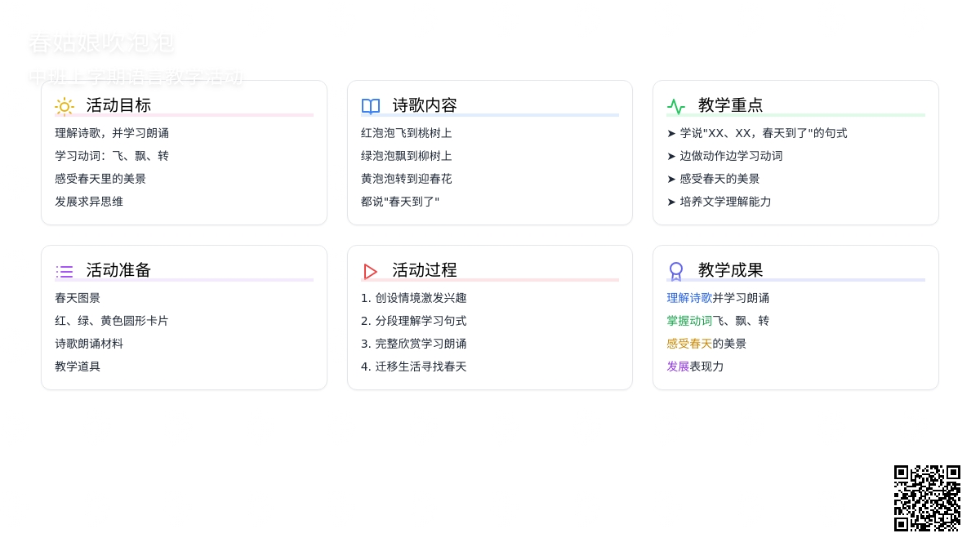
Task: Click the slide title 春姑娘吹泡泡
Action: (101, 43)
